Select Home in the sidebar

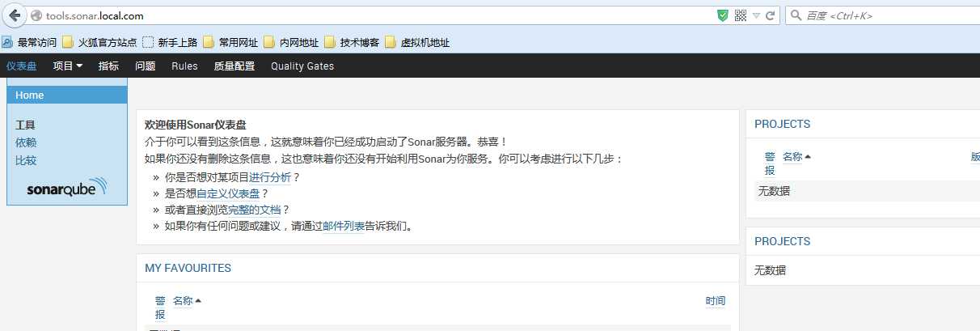click(x=67, y=95)
